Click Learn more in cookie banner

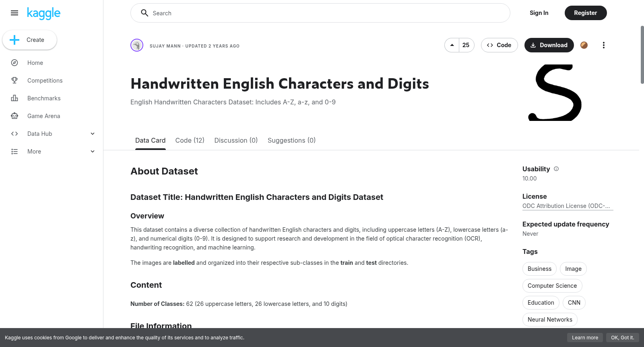[585, 338]
